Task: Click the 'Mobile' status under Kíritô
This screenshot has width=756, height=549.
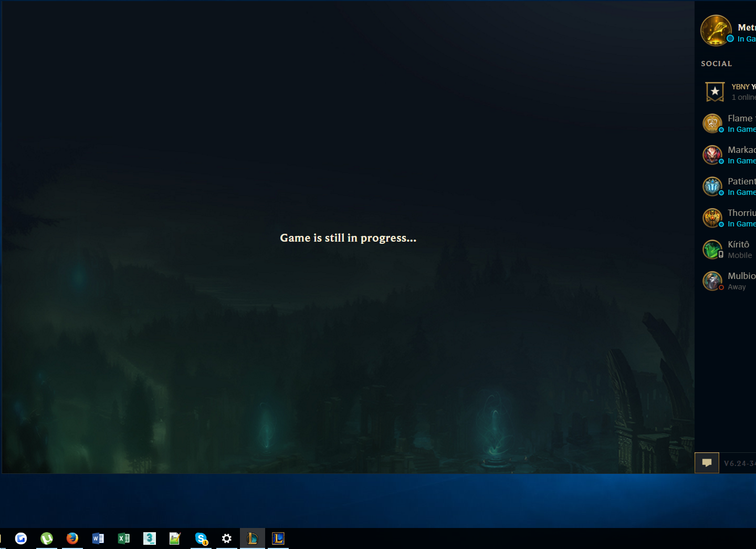Action: click(x=740, y=255)
